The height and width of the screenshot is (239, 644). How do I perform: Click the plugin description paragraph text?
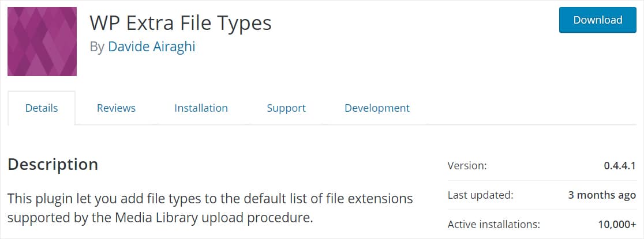tap(210, 208)
